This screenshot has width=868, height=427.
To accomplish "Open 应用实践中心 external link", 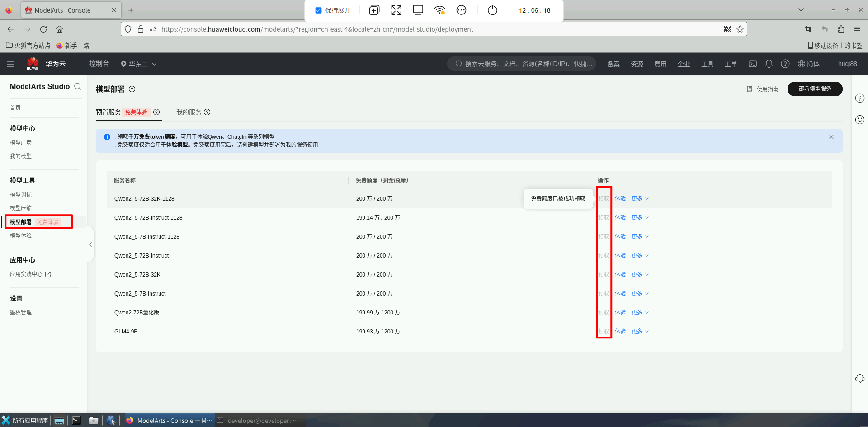I will tap(30, 274).
